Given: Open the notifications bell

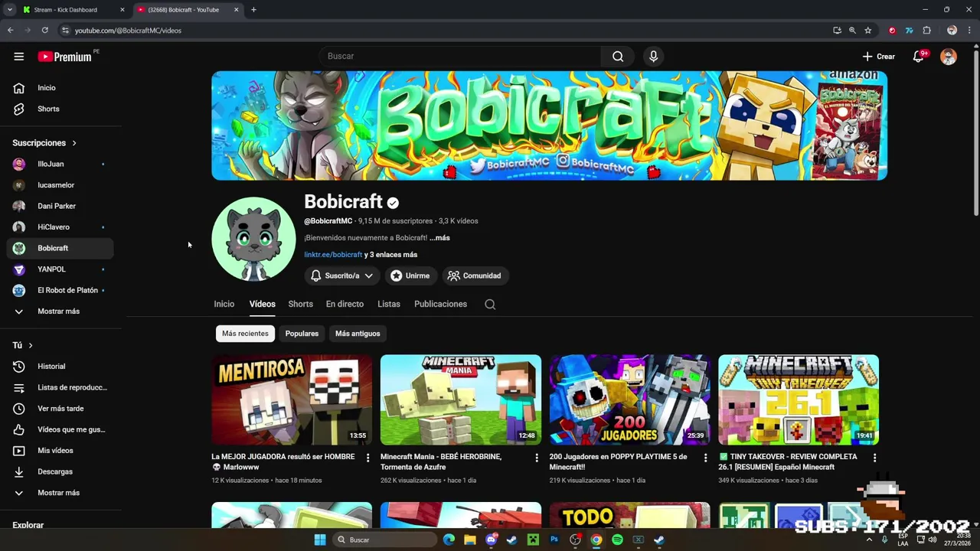Looking at the screenshot, I should (x=919, y=57).
